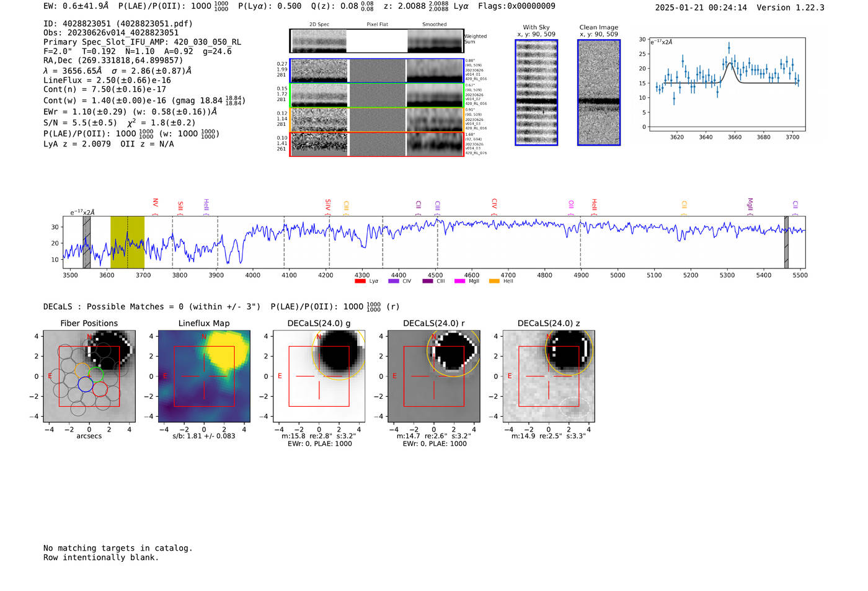
Task: Click the m:14.9 re:2.5" s:3.3" caption
Action: 549,436
